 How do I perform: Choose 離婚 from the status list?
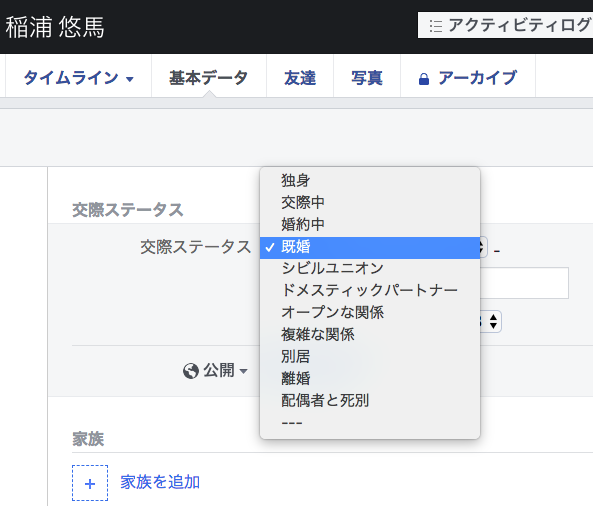370,378
